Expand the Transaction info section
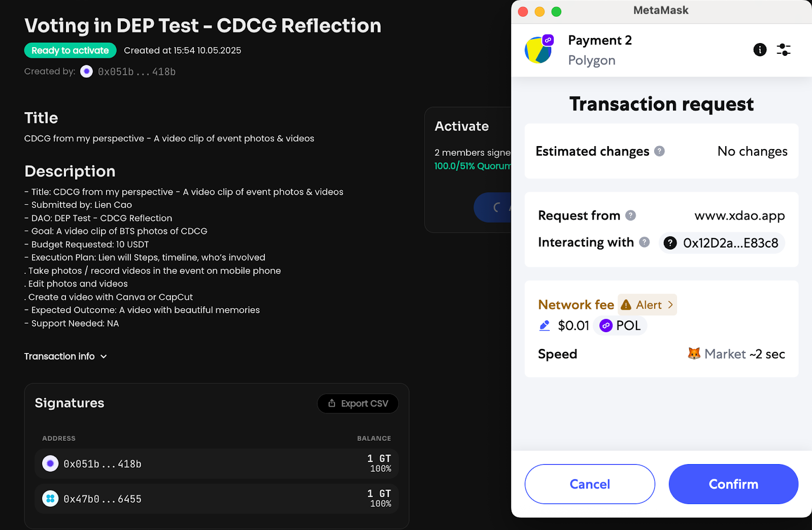The image size is (812, 530). 65,357
